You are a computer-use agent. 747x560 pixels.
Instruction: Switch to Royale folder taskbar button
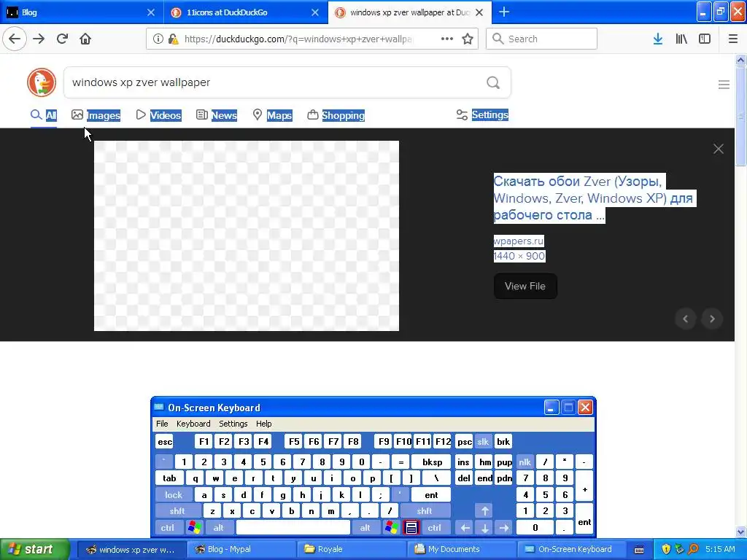pos(352,549)
